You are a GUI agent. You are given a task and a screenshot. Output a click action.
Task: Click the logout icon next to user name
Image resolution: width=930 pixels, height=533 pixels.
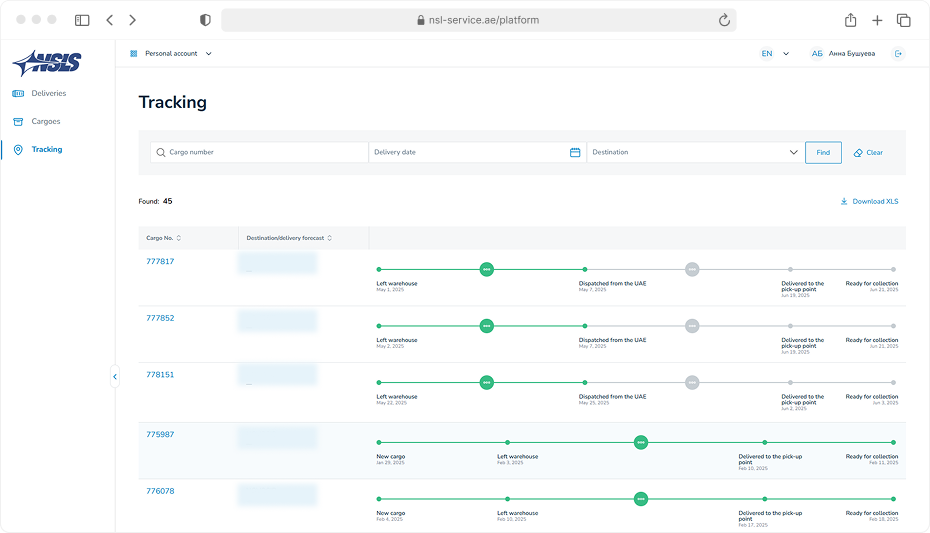tap(897, 54)
